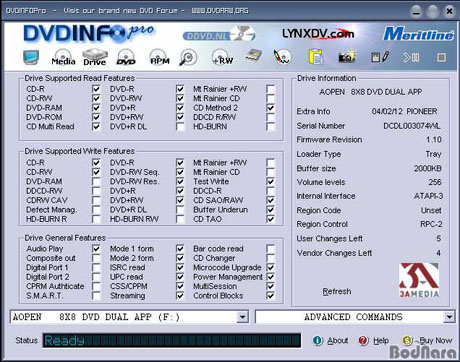460x362 pixels.
Task: Click serial number DCDL003074WL
Action: 412,126
